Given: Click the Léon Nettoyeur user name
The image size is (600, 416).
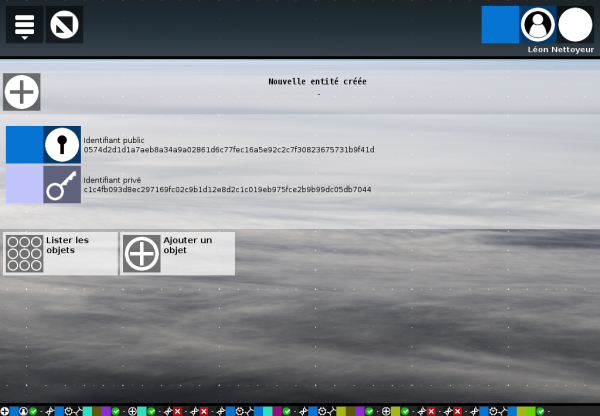Looking at the screenshot, I should tap(560, 49).
